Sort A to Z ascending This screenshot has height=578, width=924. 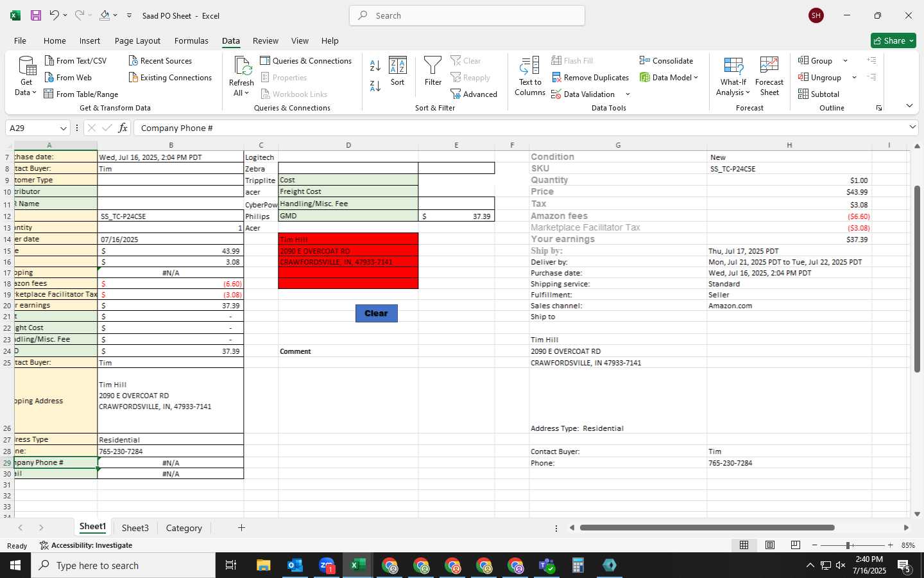[x=375, y=65]
